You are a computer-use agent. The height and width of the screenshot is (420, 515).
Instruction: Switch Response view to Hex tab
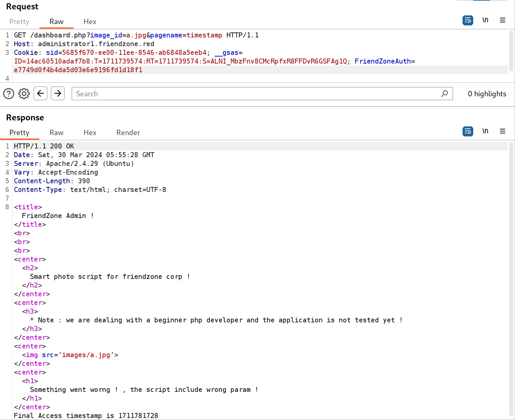pyautogui.click(x=90, y=133)
